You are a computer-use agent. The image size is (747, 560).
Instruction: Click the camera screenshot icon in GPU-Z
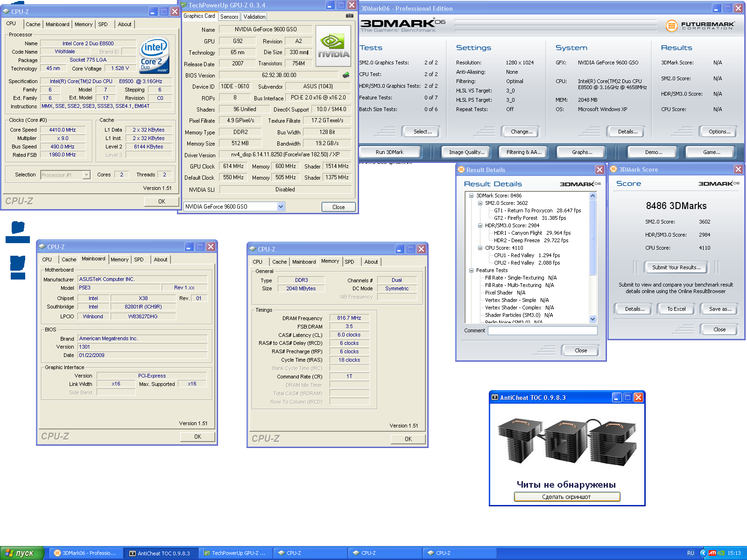click(349, 16)
